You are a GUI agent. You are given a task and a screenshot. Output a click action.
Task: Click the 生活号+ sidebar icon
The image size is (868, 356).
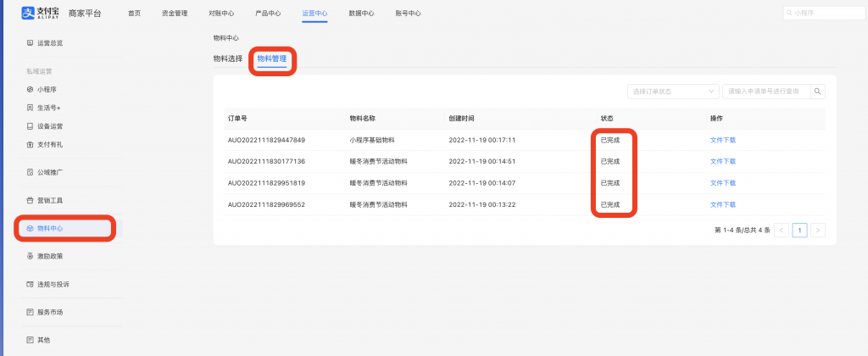(x=30, y=108)
